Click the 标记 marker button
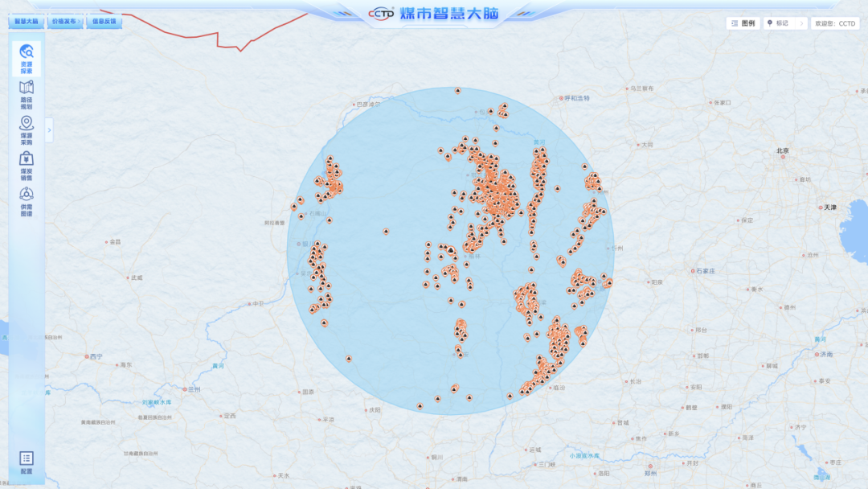Image resolution: width=868 pixels, height=489 pixels. [x=778, y=23]
